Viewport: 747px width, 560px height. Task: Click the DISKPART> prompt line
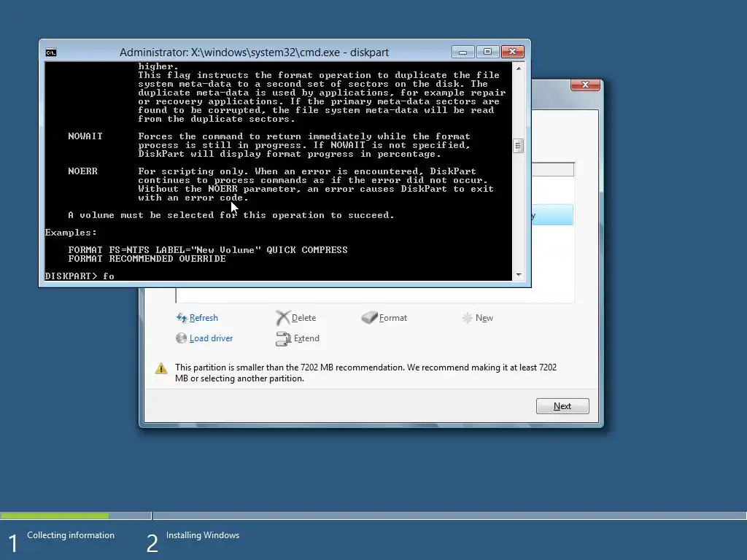80,276
